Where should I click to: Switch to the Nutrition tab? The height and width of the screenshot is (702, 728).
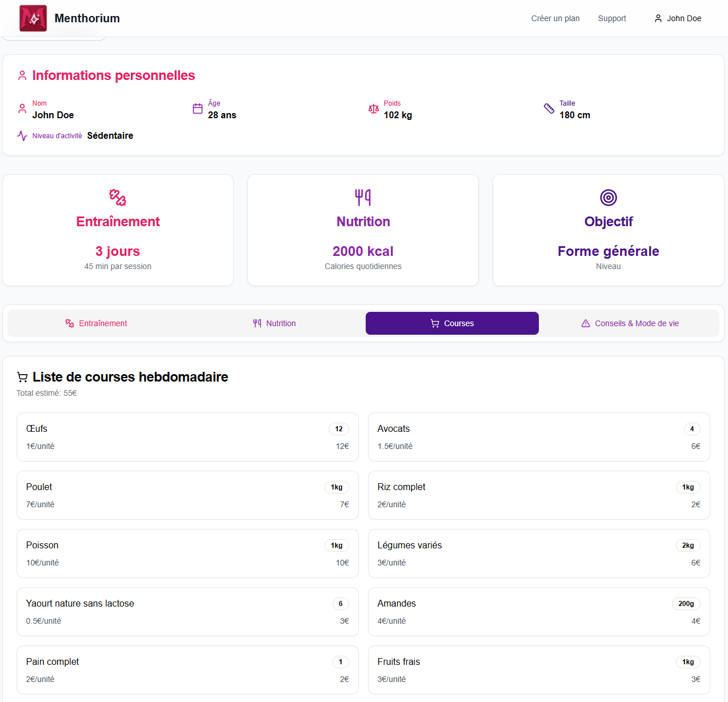click(274, 323)
